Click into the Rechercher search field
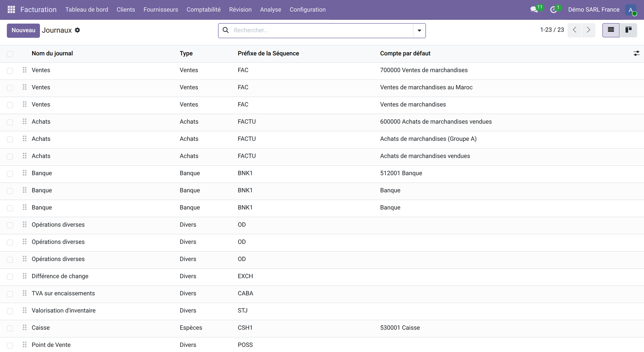The height and width of the screenshot is (352, 644). click(322, 31)
